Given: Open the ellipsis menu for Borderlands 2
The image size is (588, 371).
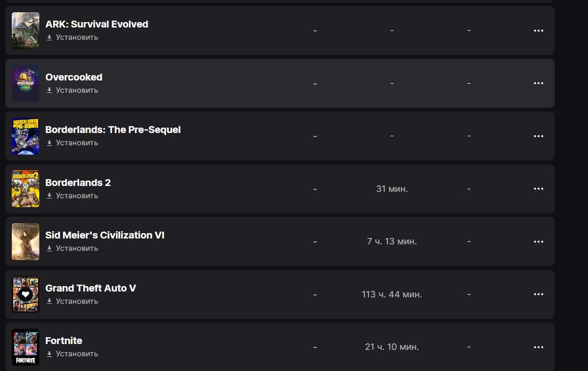Looking at the screenshot, I should pos(538,189).
